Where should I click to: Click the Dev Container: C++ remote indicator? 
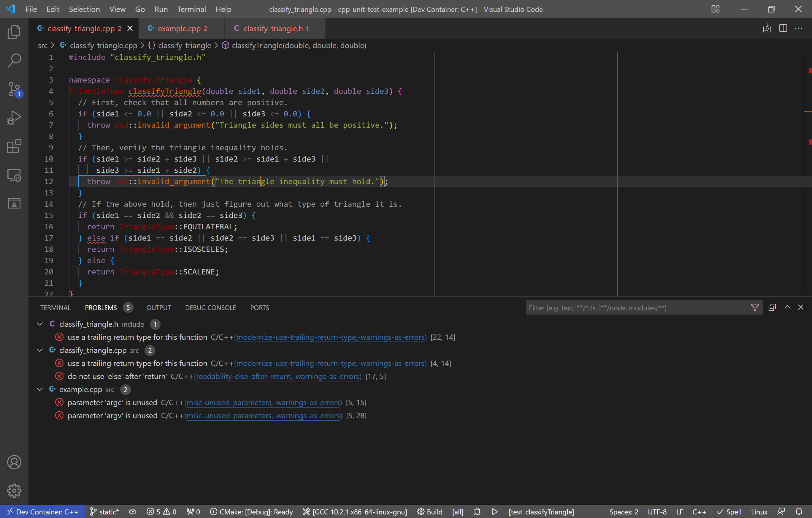click(42, 511)
